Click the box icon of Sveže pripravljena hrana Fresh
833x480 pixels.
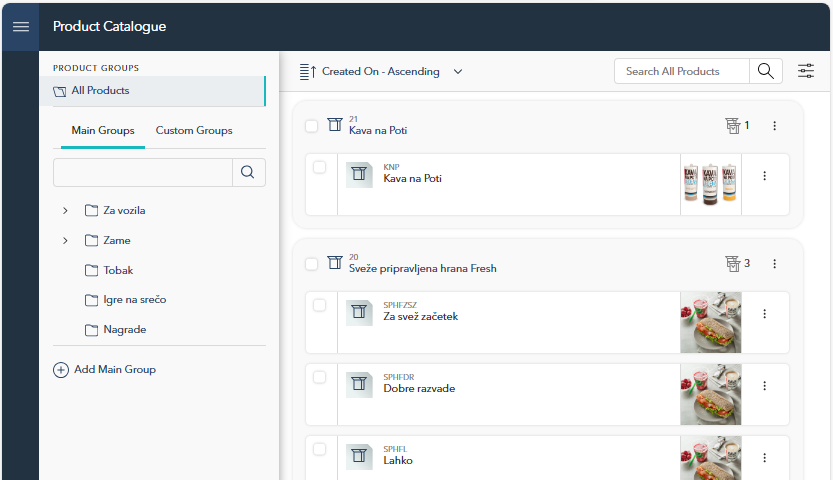coord(335,262)
